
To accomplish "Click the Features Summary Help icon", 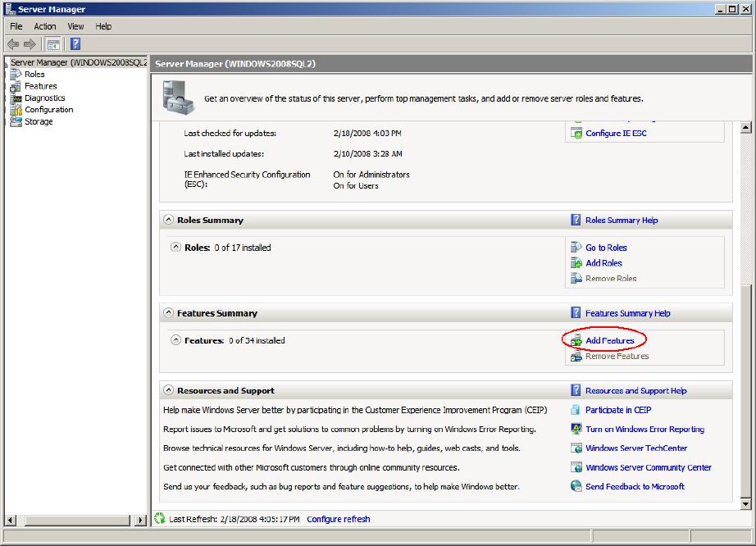I will pyautogui.click(x=576, y=312).
